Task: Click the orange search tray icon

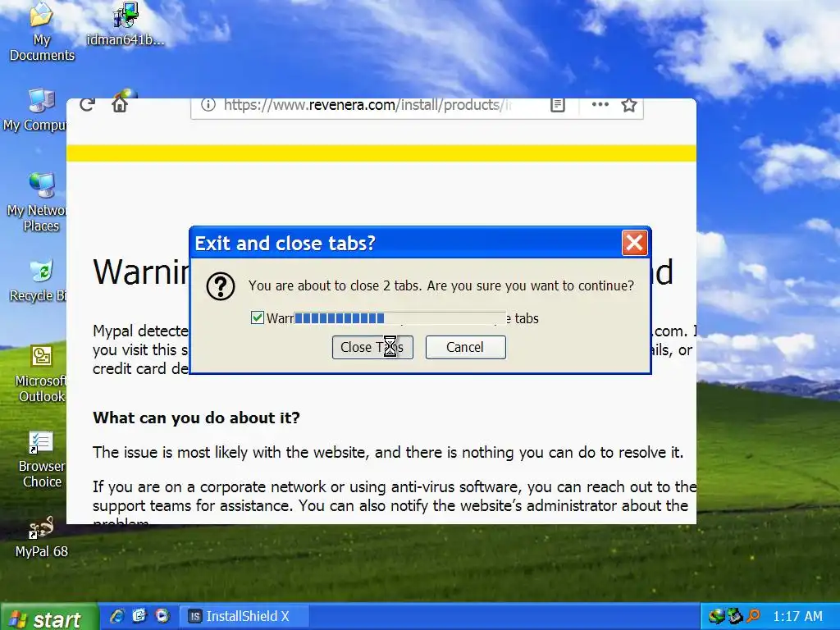Action: [753, 617]
